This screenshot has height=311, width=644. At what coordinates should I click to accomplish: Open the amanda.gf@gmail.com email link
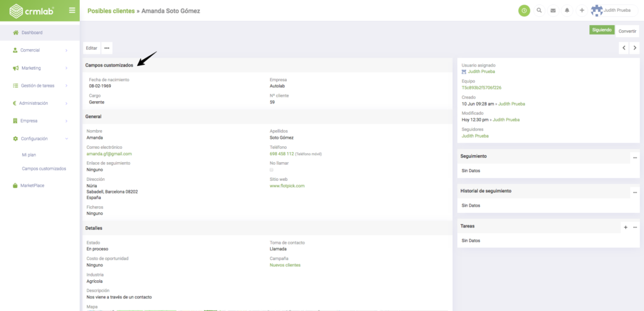[109, 153]
